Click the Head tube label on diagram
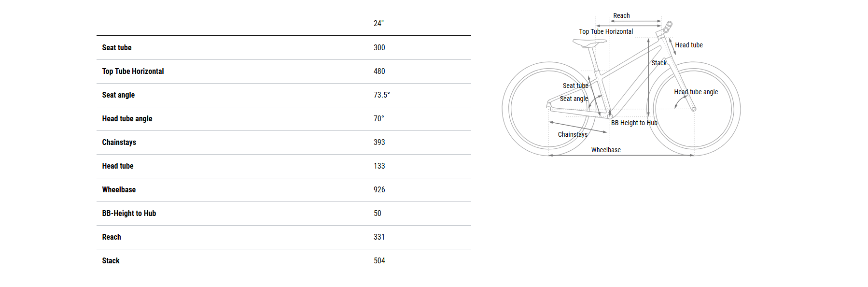The width and height of the screenshot is (868, 287). coord(688,45)
